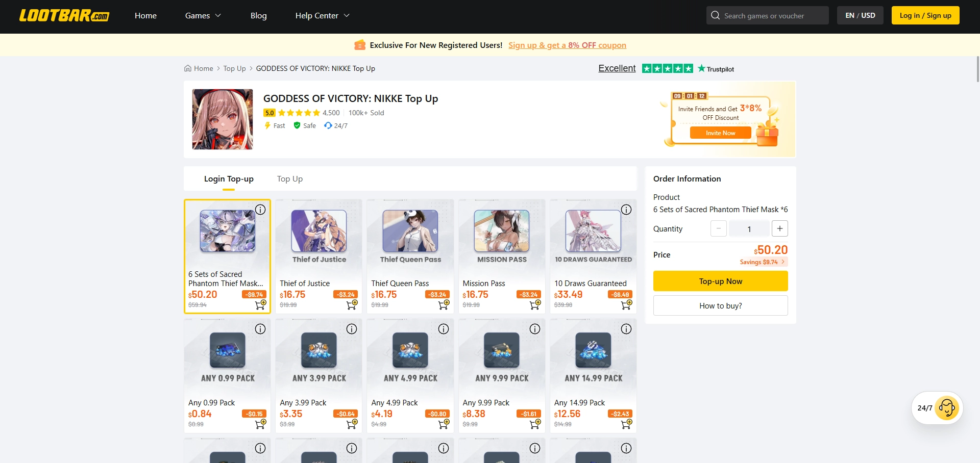The height and width of the screenshot is (463, 980).
Task: Click the Quantity input field
Action: tap(749, 228)
